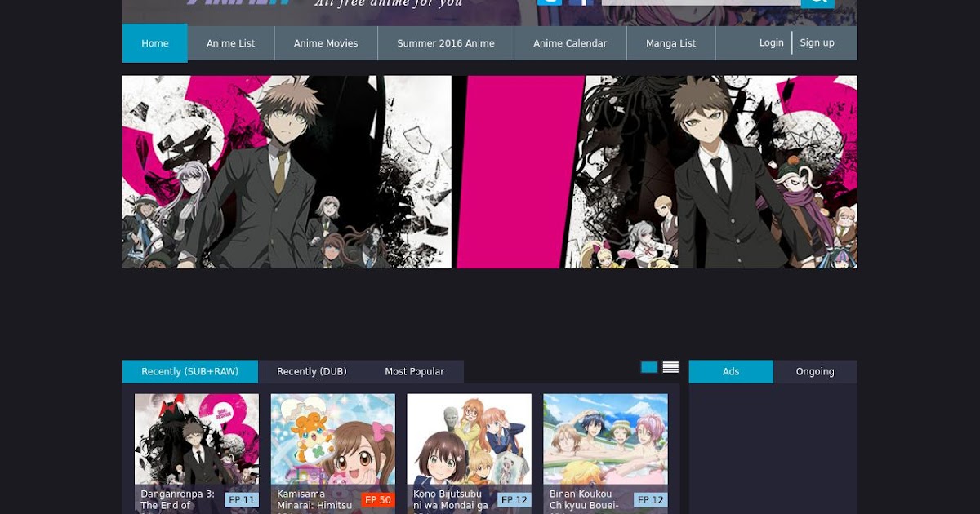Click 'Kamisama Minarai: Himitsu' title
The image size is (980, 514).
pos(314,499)
